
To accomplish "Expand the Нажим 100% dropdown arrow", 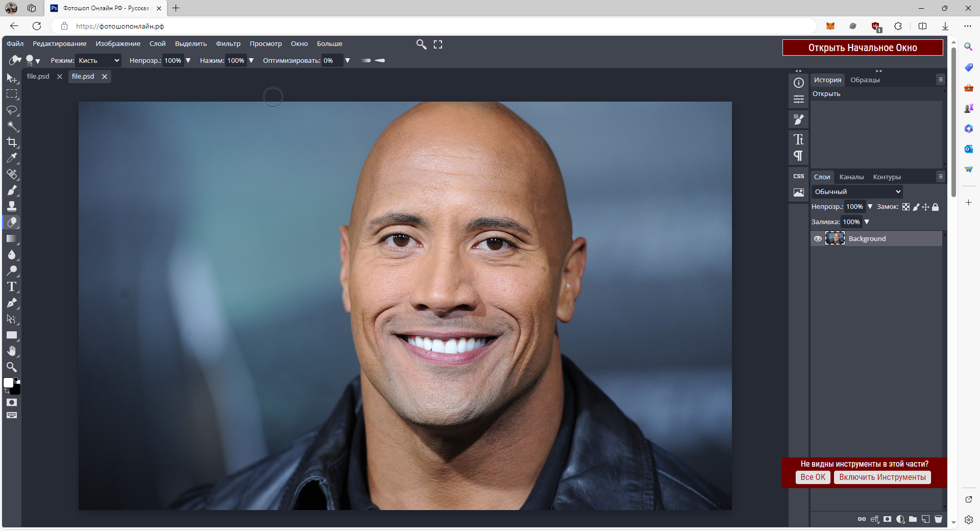I will coord(251,60).
